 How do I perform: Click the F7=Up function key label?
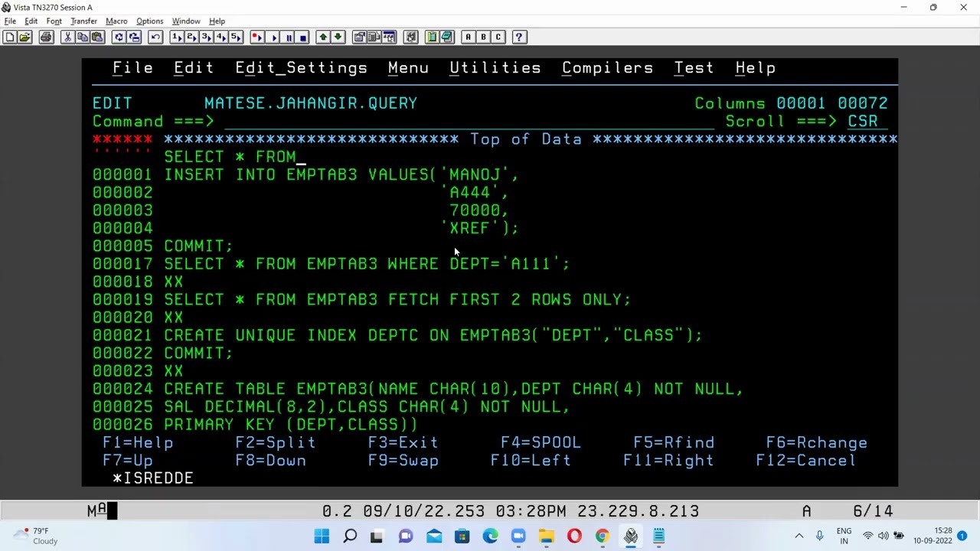tap(128, 461)
